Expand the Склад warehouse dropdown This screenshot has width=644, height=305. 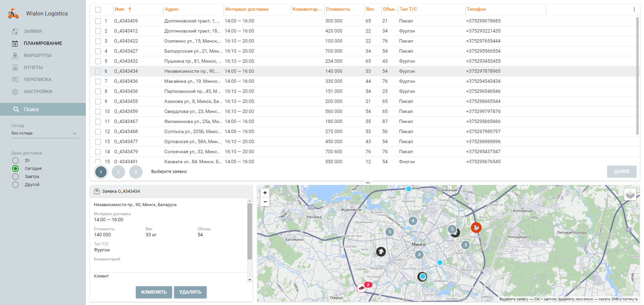point(74,133)
